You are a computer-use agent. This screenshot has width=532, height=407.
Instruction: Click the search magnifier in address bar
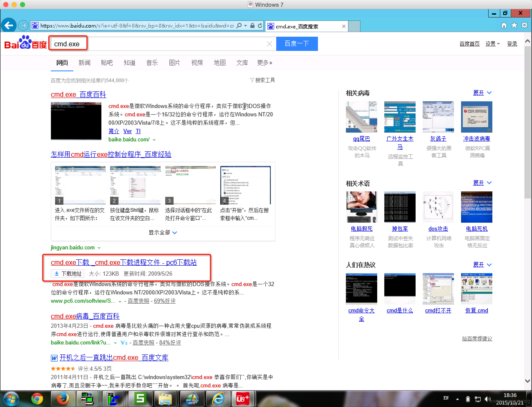tap(239, 25)
